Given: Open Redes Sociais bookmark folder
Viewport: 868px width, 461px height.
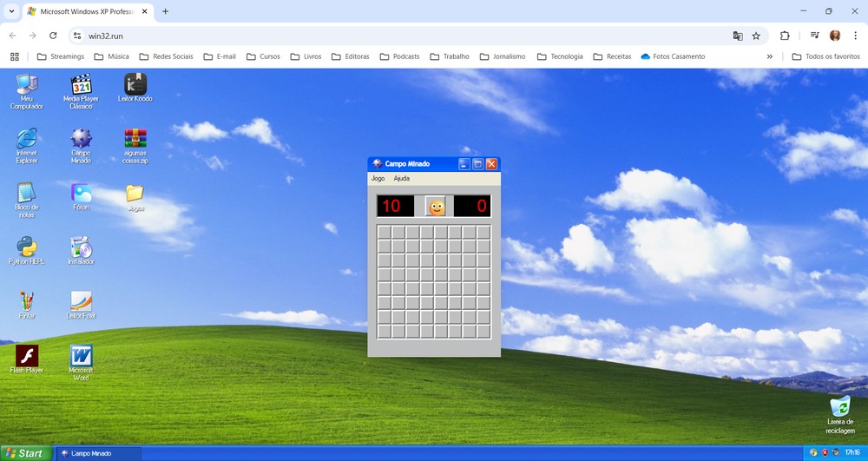Looking at the screenshot, I should click(166, 56).
